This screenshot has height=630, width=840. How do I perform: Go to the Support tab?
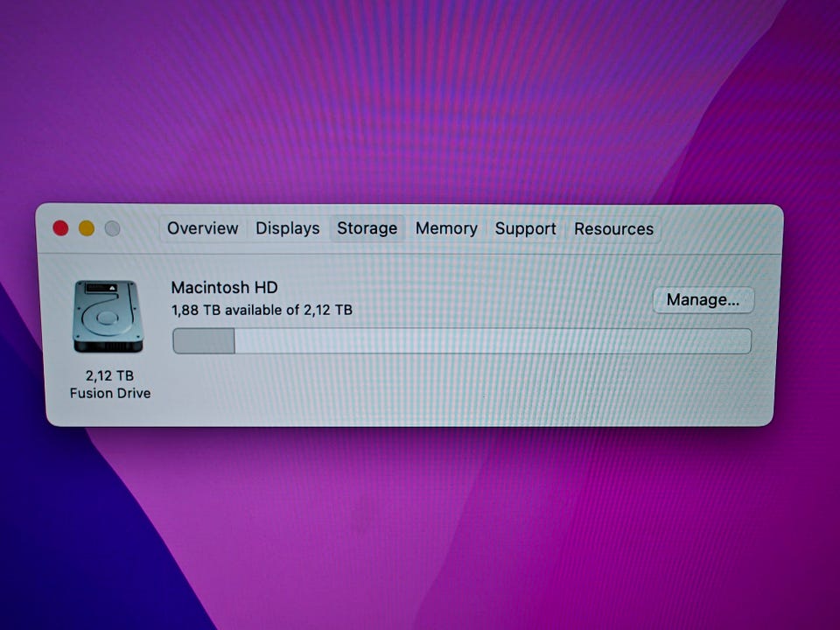(526, 229)
